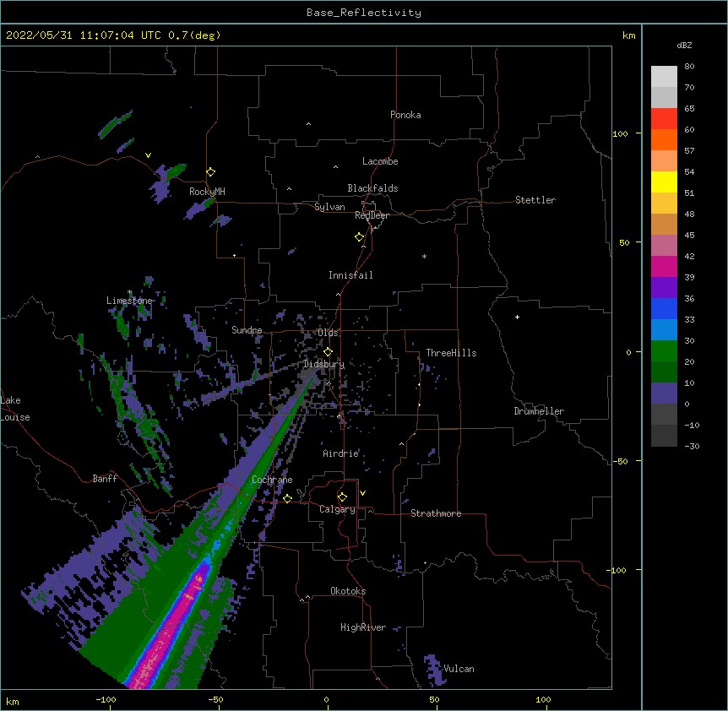Click the Stettler city label
The height and width of the screenshot is (711, 728).
535,200
